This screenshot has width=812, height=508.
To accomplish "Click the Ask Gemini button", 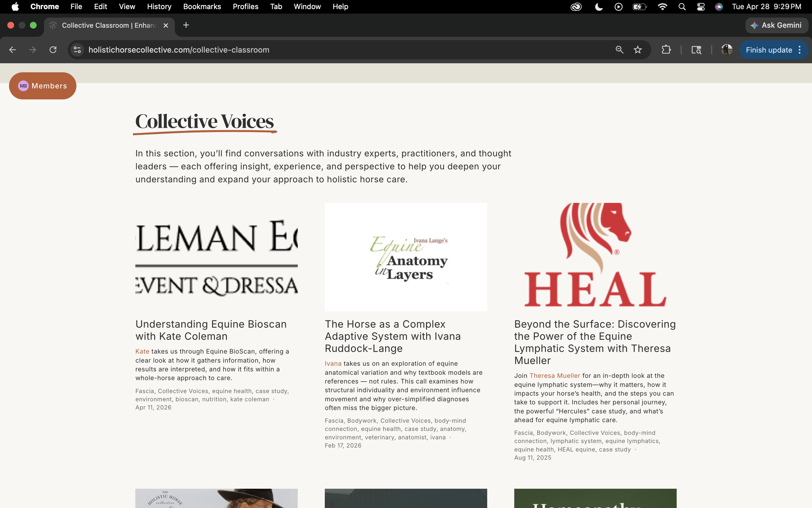I will coord(776,25).
